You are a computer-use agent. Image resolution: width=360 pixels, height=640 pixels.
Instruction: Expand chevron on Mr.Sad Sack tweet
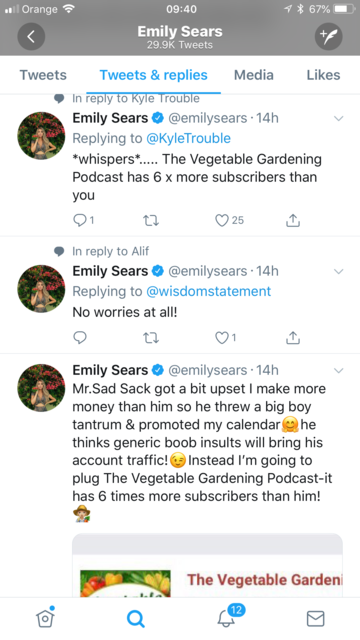click(338, 371)
